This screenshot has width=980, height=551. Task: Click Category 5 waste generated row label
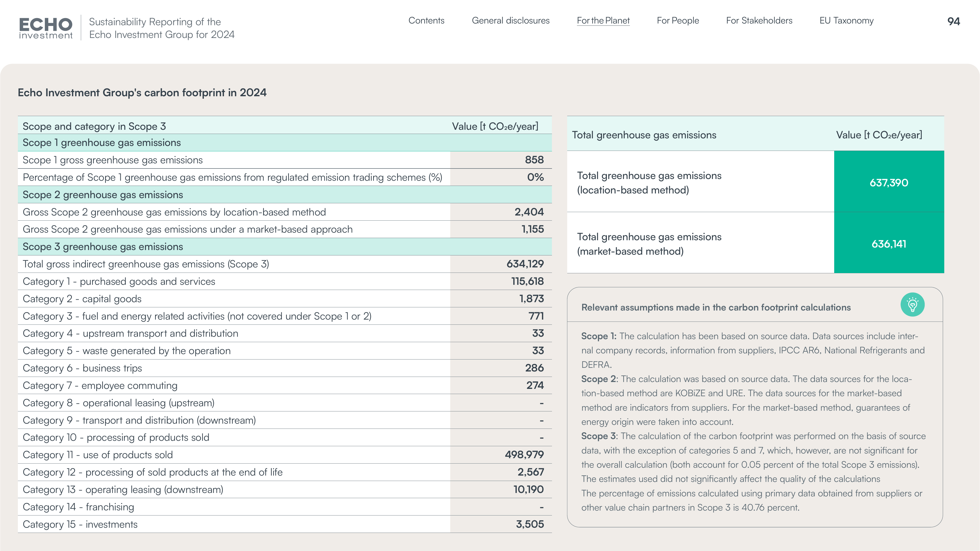point(127,351)
